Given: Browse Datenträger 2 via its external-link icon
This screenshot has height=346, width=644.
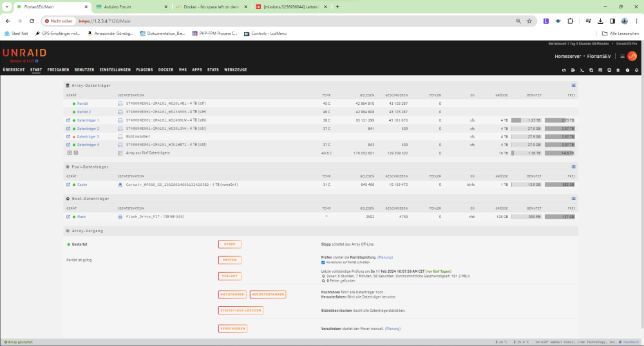Looking at the screenshot, I should click(x=68, y=129).
